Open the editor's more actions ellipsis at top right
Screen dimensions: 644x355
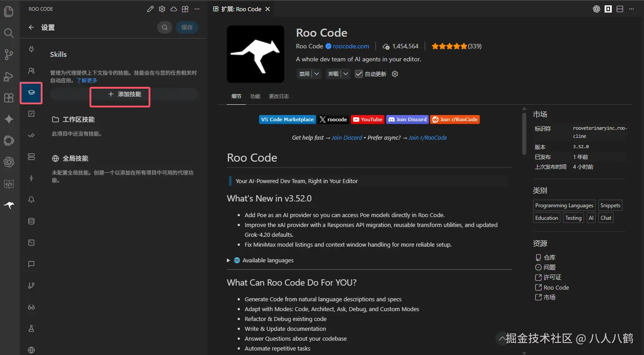point(631,9)
